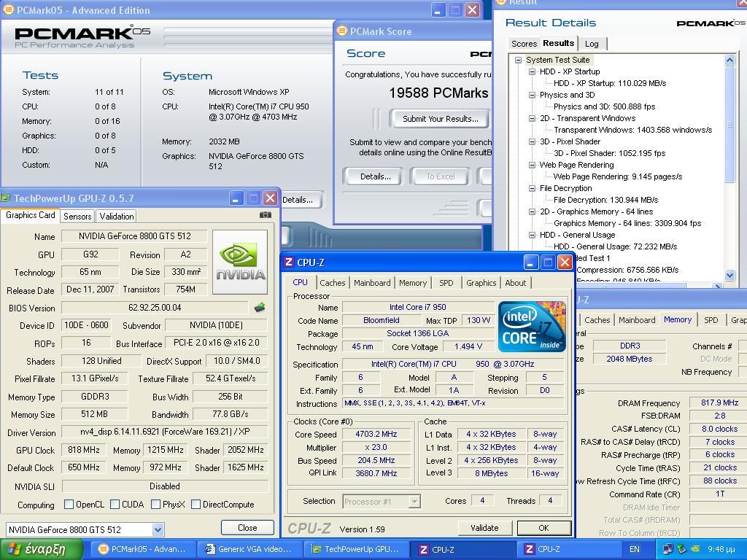Viewport: 747px width, 560px height.
Task: Click the Close button in GPU-Z
Action: pos(247,528)
